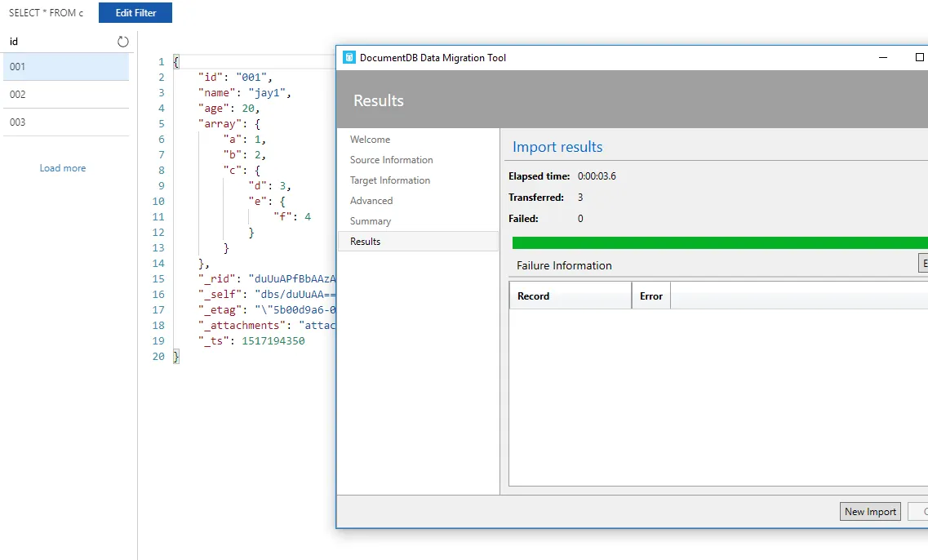
Task: Click the "id": "001" line in JSON
Action: [x=235, y=78]
